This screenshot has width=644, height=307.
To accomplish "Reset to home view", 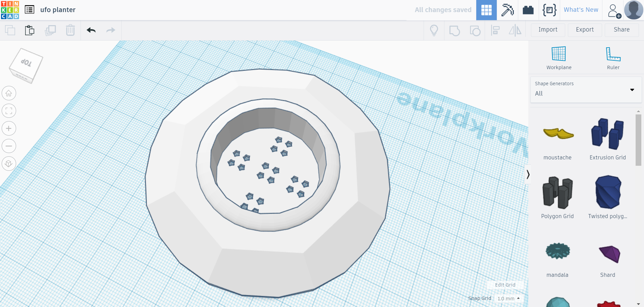I will click(x=9, y=93).
